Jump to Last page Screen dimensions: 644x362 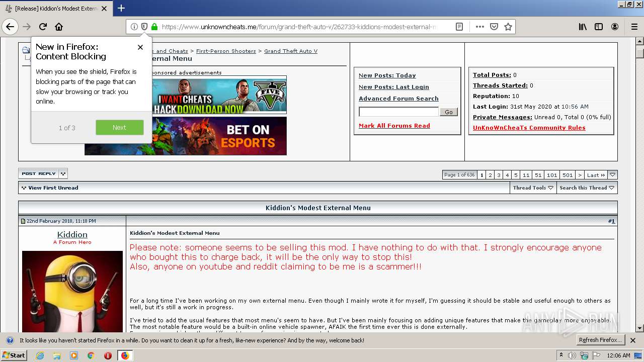(x=596, y=175)
